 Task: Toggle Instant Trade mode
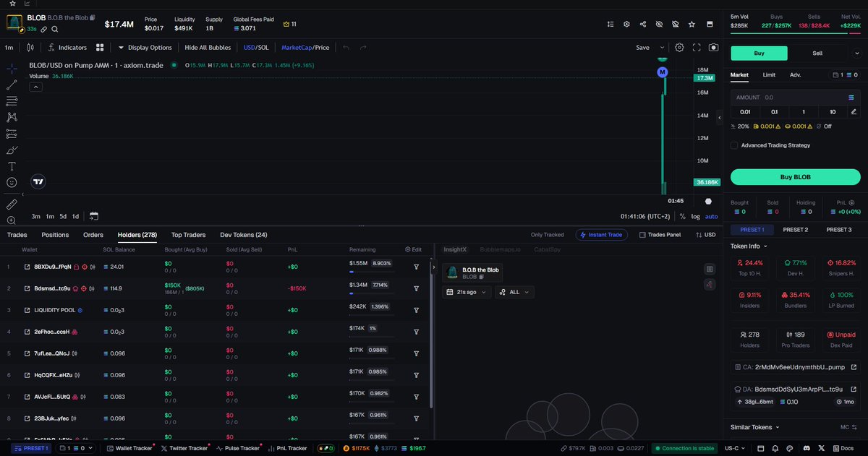[x=601, y=235]
